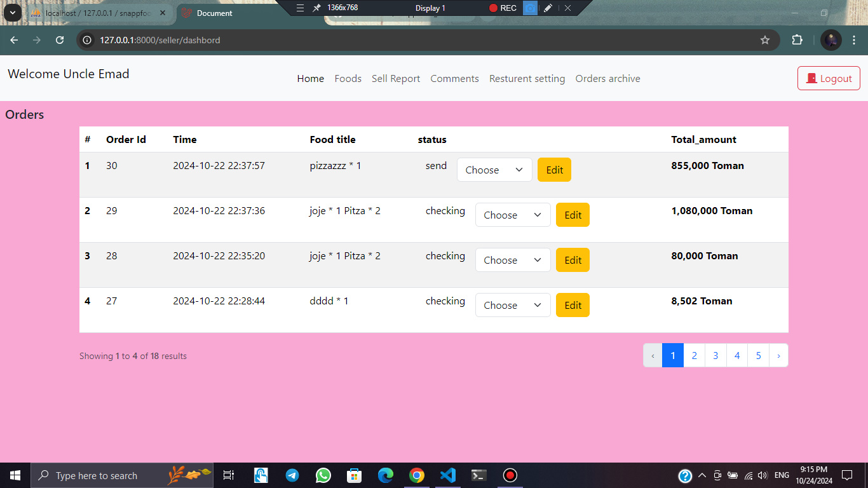Open WhatsApp from the taskbar
The width and height of the screenshot is (868, 488).
pyautogui.click(x=323, y=475)
